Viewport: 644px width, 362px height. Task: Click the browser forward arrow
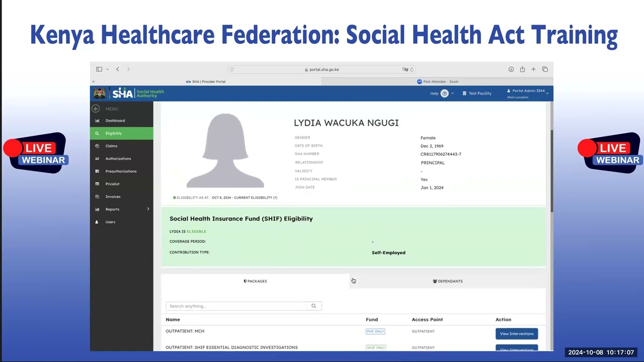tap(128, 69)
